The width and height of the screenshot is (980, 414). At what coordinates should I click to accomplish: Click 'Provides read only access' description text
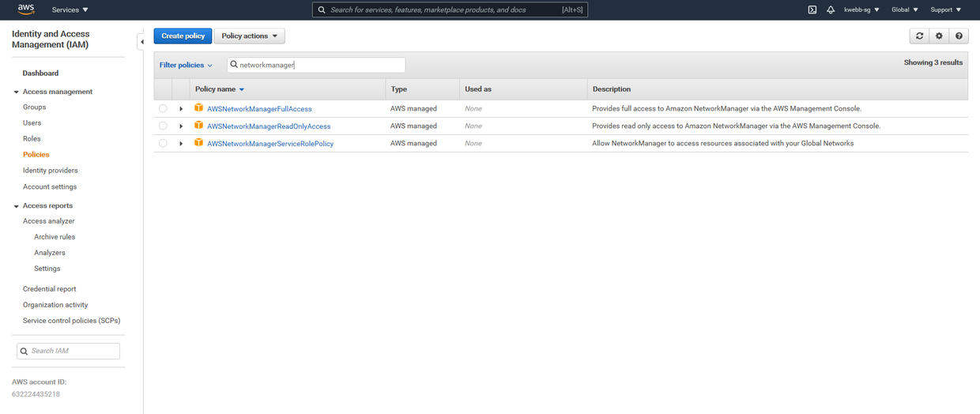pyautogui.click(x=736, y=126)
